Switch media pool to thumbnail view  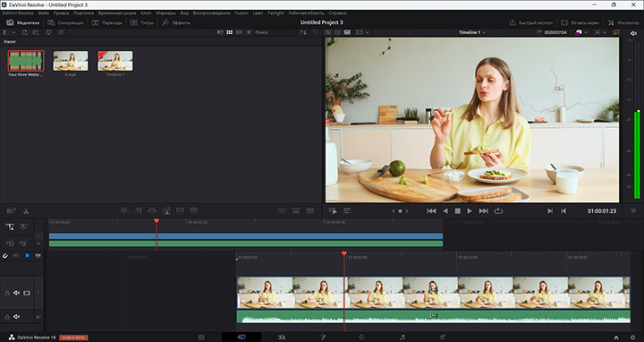(x=230, y=32)
